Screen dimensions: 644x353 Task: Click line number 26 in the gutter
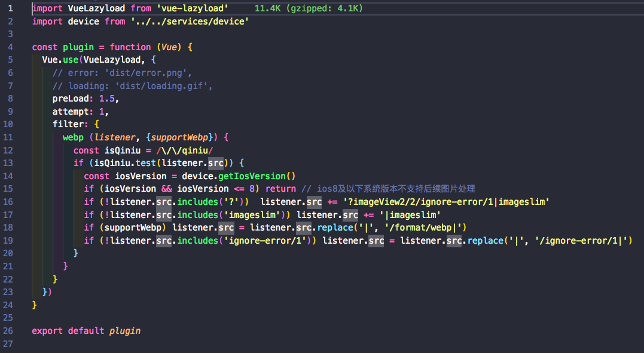point(8,330)
